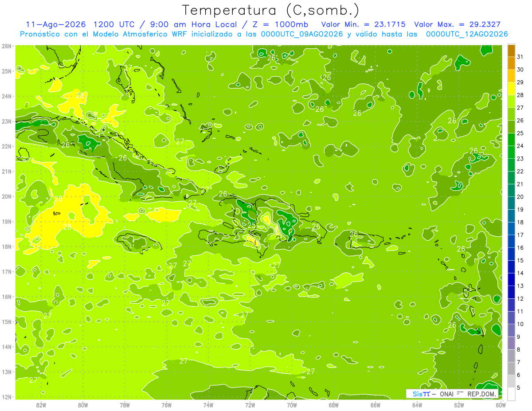Click the '24N' latitude axis label
This screenshot has height=411, width=532.
click(7, 96)
